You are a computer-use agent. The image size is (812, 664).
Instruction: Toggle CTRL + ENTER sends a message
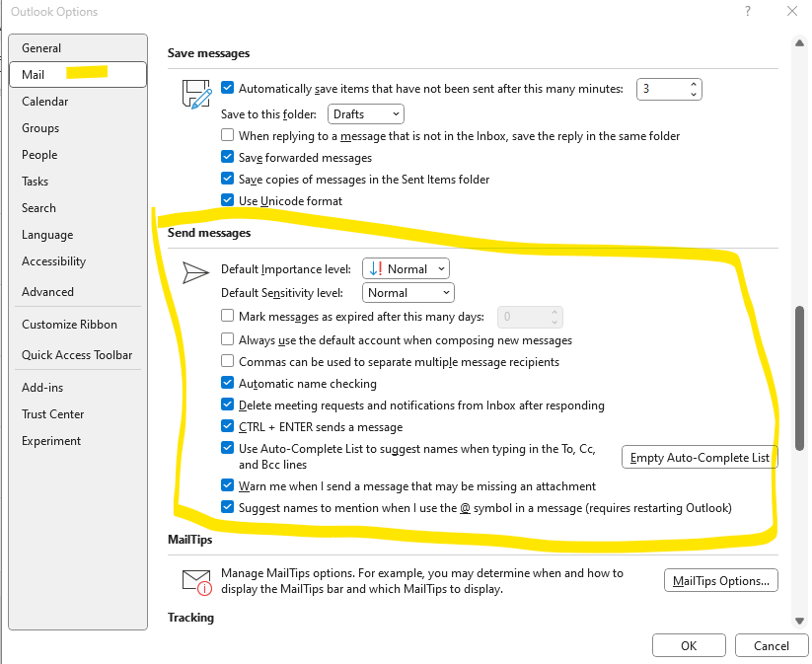tap(227, 426)
